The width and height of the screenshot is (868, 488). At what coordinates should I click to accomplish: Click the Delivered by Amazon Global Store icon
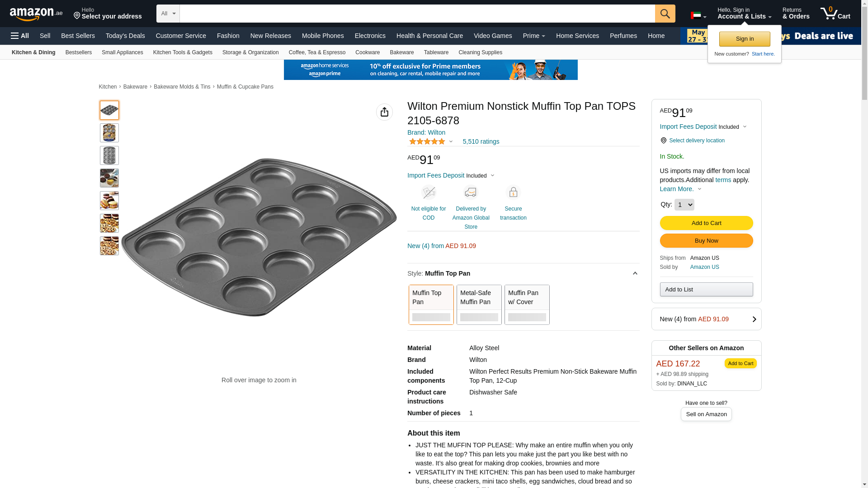(471, 193)
